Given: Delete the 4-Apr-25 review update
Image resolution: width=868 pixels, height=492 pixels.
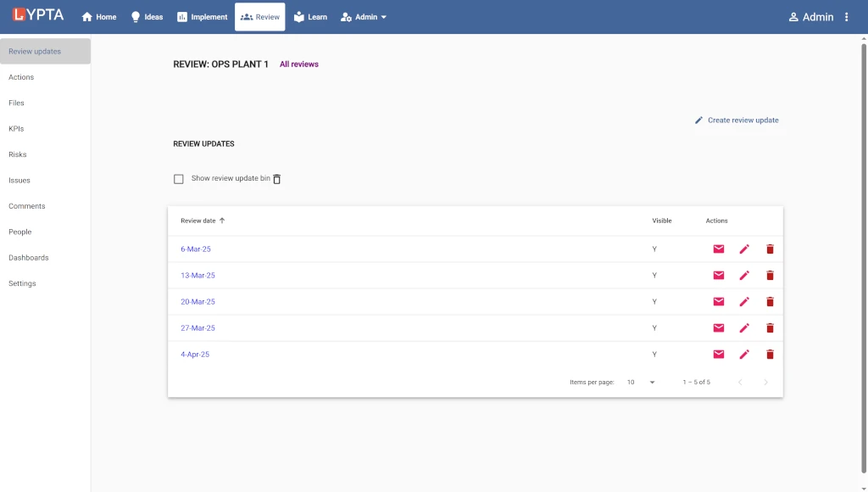Looking at the screenshot, I should click(x=770, y=355).
